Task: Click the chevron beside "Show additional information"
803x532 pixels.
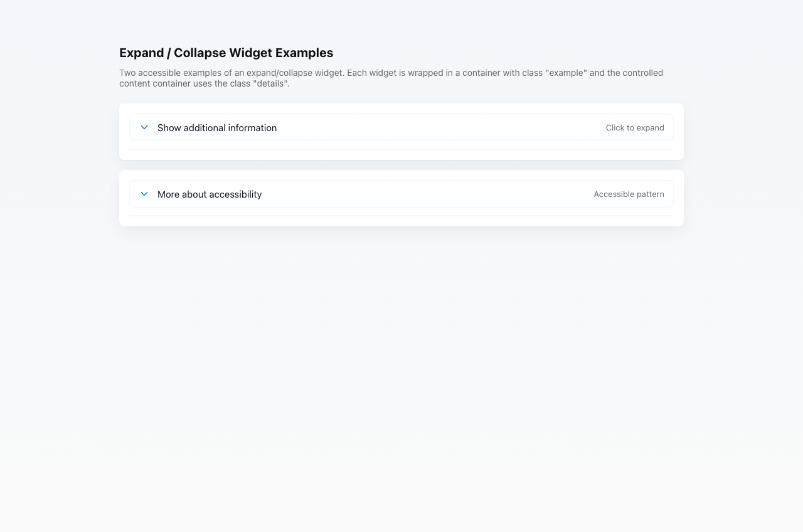Action: pos(144,127)
